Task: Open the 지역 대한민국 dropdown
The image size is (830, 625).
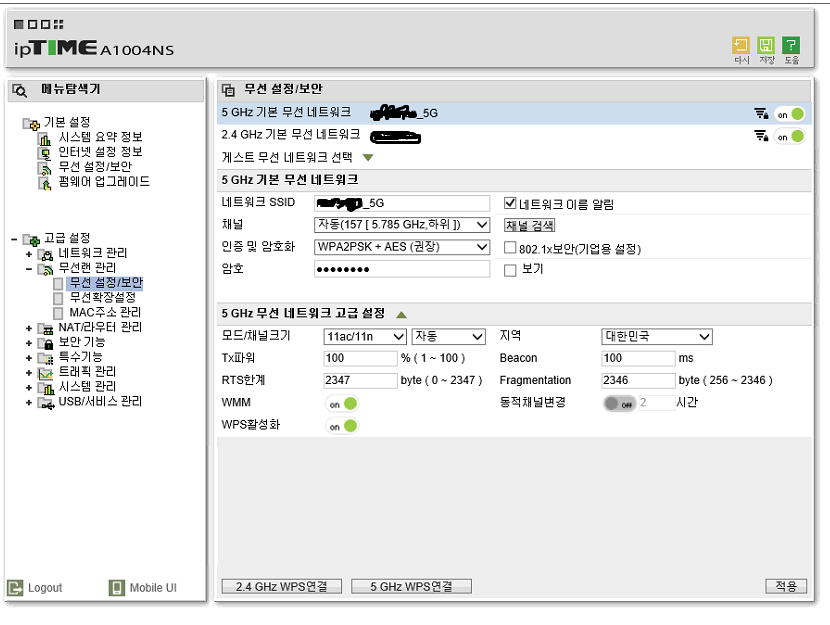Action: pos(657,337)
